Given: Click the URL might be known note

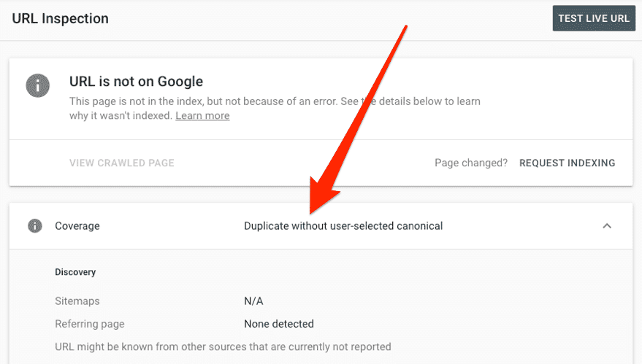Looking at the screenshot, I should click(223, 346).
